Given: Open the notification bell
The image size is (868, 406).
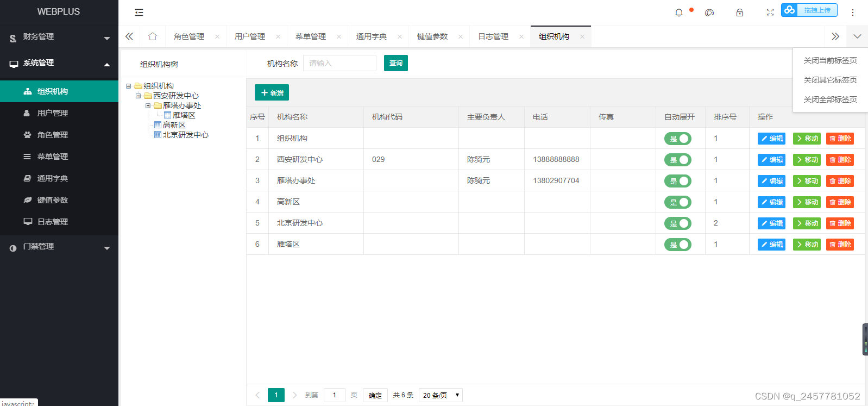Looking at the screenshot, I should pyautogui.click(x=679, y=13).
